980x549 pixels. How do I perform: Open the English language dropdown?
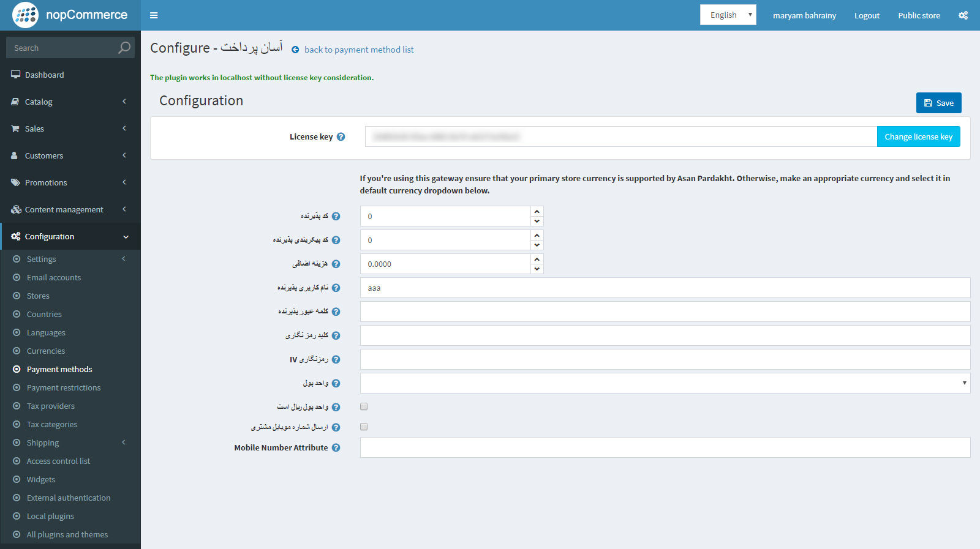pos(728,15)
